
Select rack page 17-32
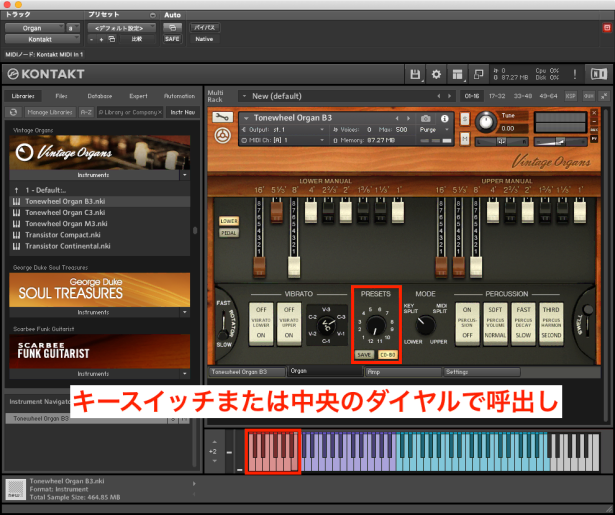[x=497, y=96]
